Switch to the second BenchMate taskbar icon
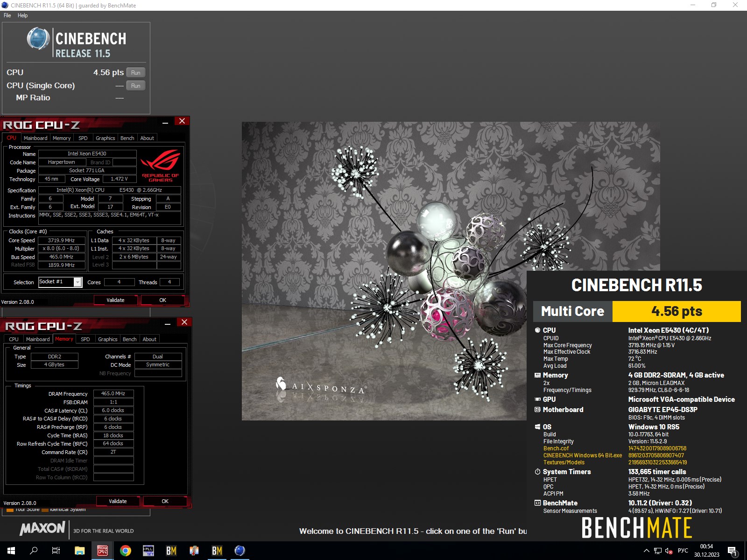The height and width of the screenshot is (560, 747). tap(217, 551)
